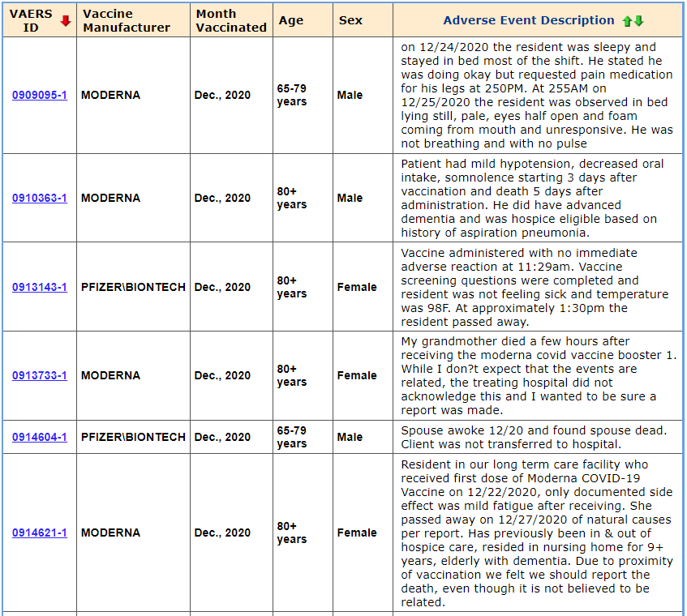This screenshot has height=616, width=687.
Task: Open VAERS report 0909095-1
Action: click(x=40, y=95)
